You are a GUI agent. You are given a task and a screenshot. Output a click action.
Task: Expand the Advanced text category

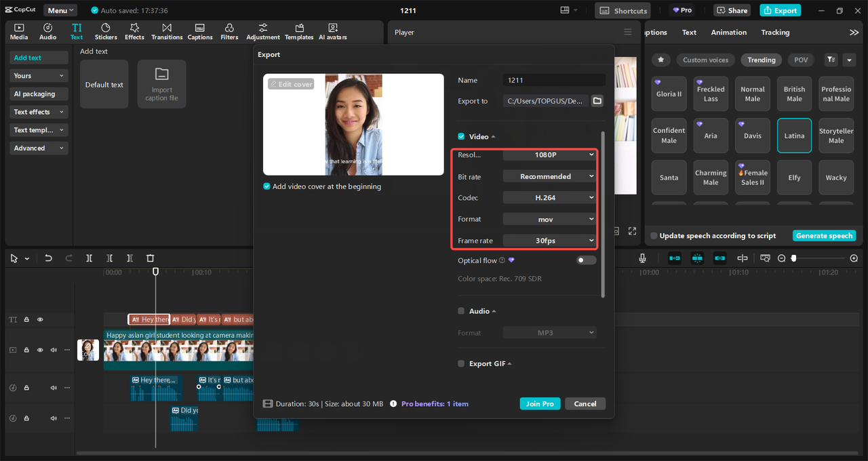tap(39, 148)
